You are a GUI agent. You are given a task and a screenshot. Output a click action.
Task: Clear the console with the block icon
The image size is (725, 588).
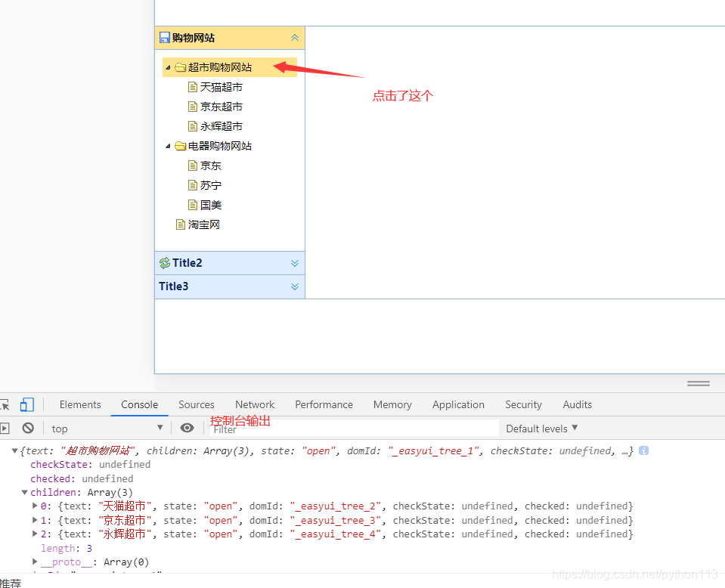click(x=28, y=428)
